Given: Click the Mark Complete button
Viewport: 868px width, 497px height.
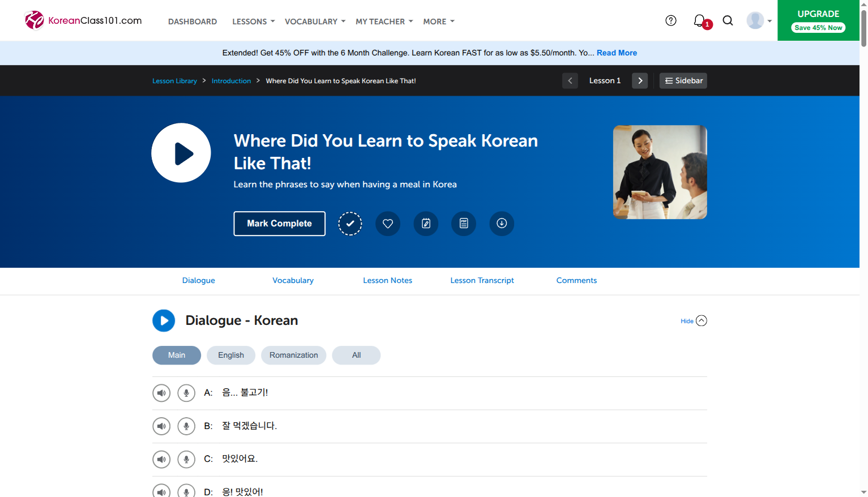Looking at the screenshot, I should [280, 224].
